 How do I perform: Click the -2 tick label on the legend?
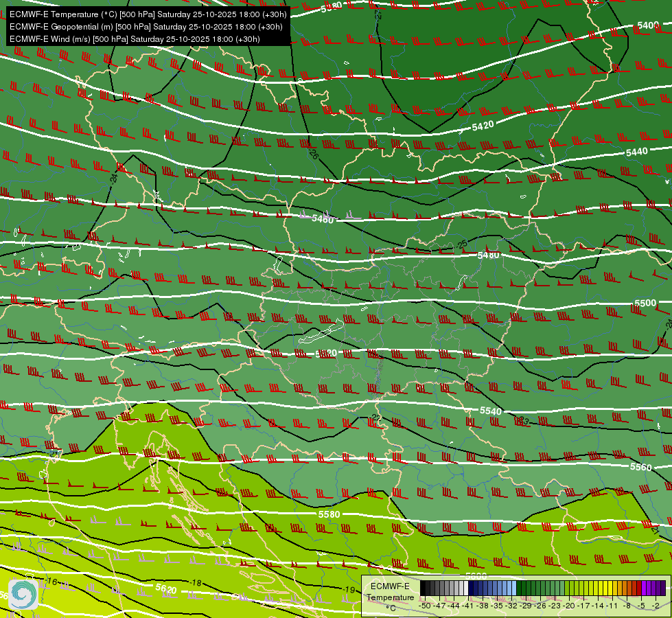(x=656, y=606)
